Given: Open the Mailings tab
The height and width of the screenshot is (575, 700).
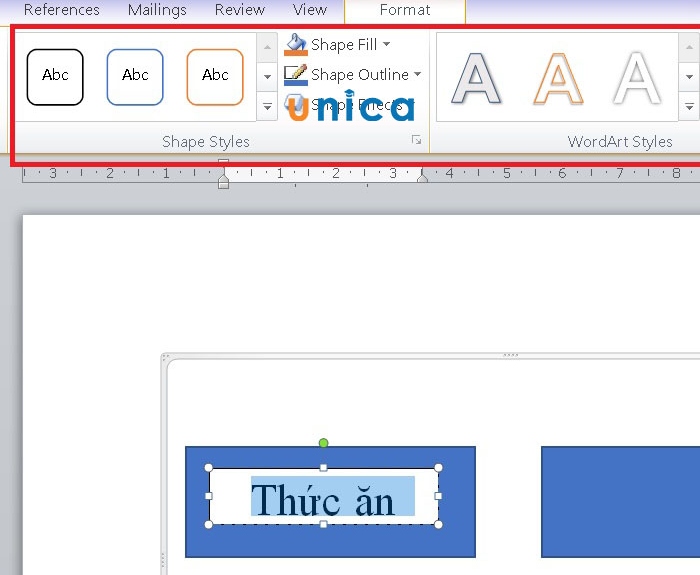Looking at the screenshot, I should coord(157,10).
